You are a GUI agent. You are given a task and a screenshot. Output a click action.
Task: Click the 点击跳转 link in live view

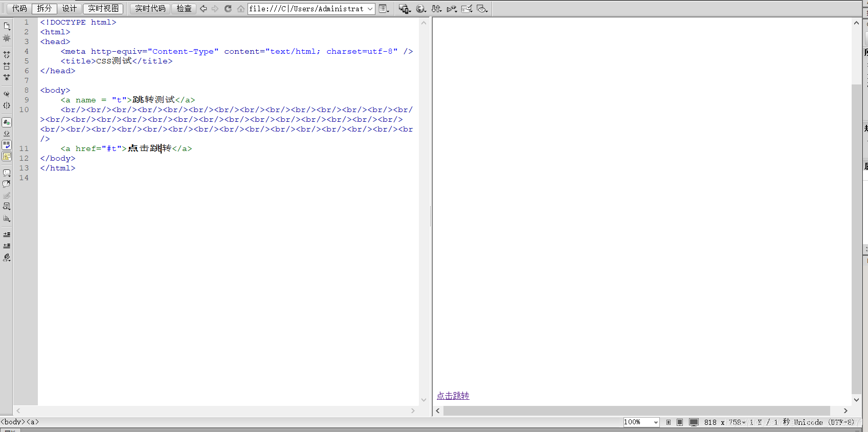(x=453, y=396)
